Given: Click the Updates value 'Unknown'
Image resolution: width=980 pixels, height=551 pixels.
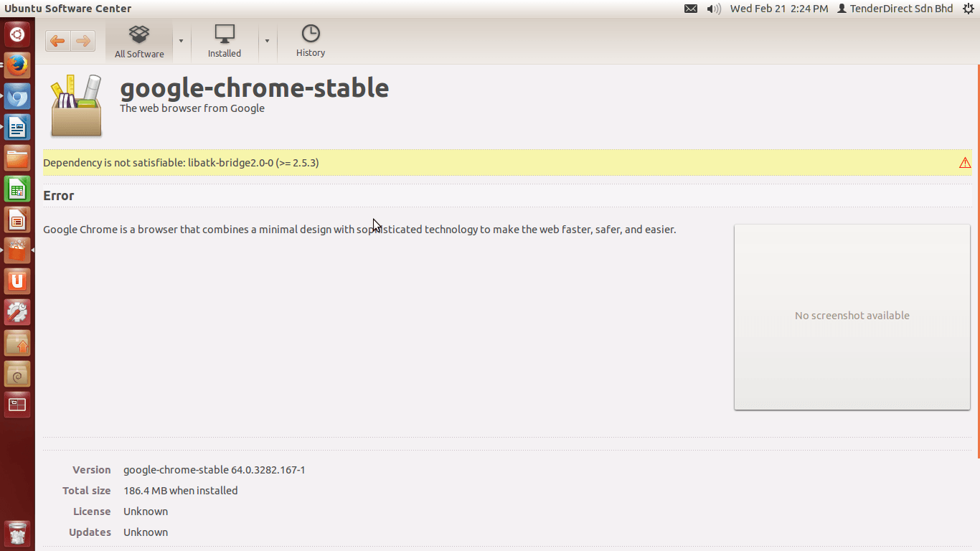Looking at the screenshot, I should point(146,532).
